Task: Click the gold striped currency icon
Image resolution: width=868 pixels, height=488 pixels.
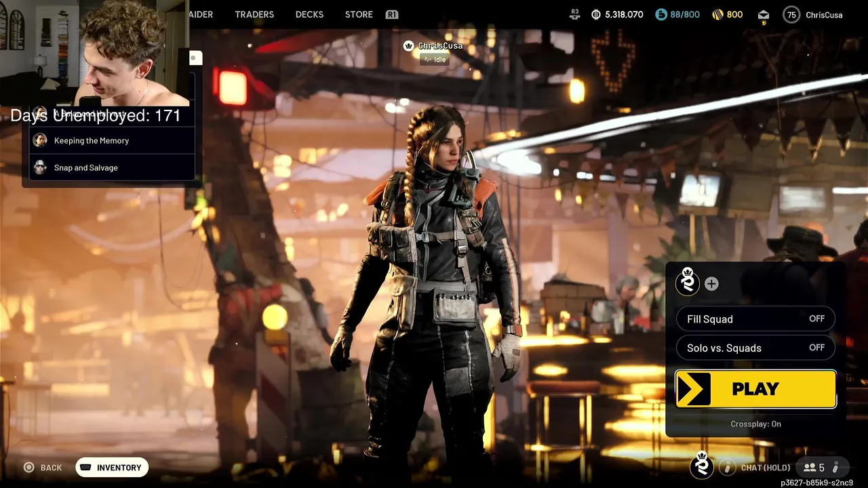Action: [x=718, y=14]
